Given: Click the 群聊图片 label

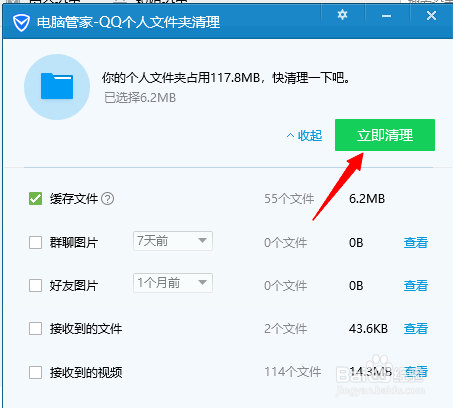Looking at the screenshot, I should [x=74, y=242].
